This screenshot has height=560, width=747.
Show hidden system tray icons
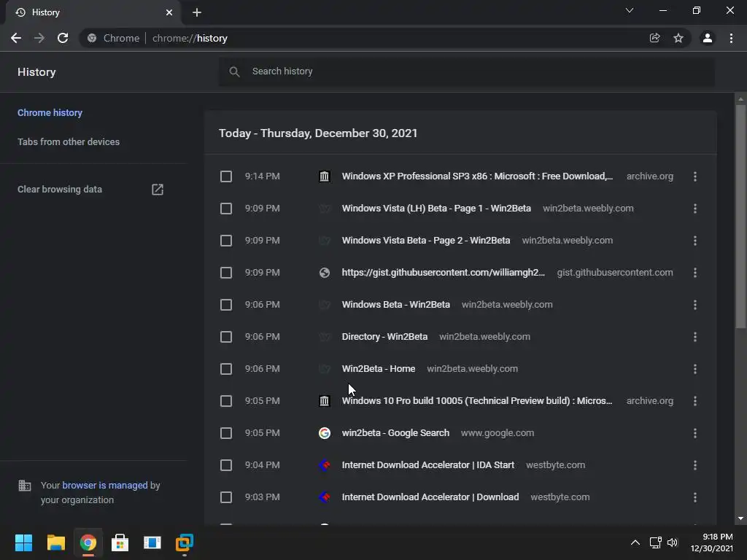tap(635, 542)
